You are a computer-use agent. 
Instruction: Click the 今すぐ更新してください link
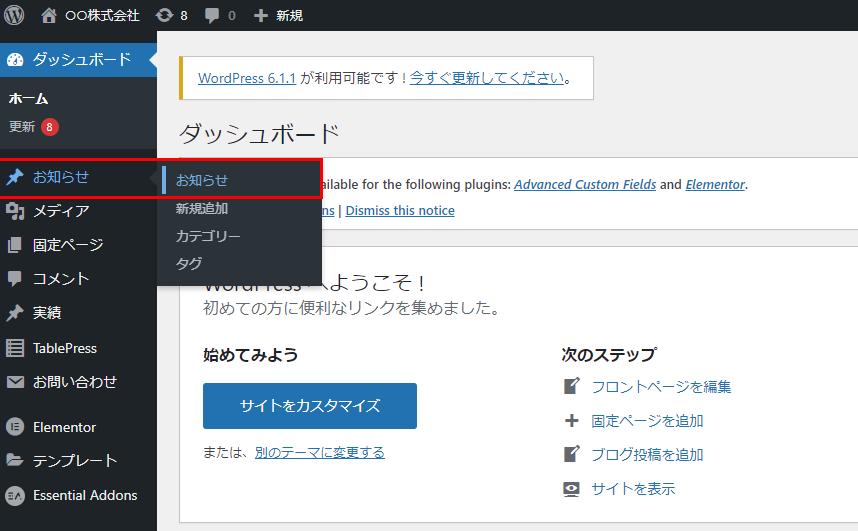click(x=487, y=78)
